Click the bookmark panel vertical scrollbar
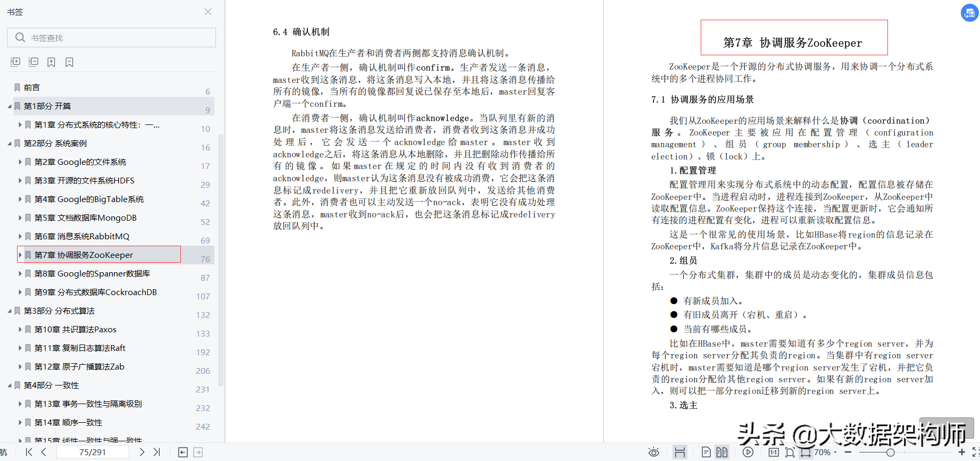 coord(221,259)
